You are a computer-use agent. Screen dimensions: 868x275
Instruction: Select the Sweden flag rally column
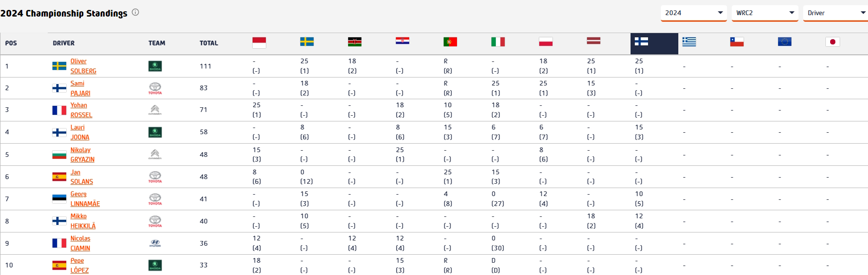[307, 42]
